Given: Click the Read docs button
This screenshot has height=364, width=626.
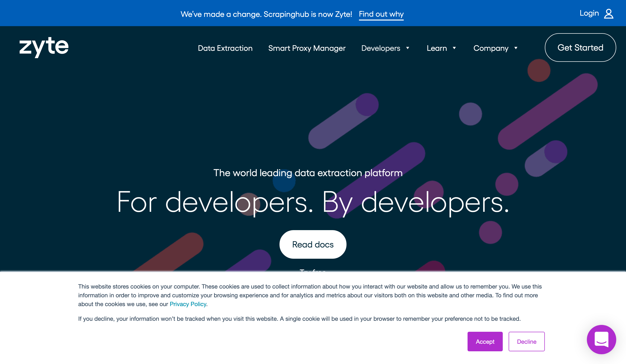Looking at the screenshot, I should click(x=313, y=244).
